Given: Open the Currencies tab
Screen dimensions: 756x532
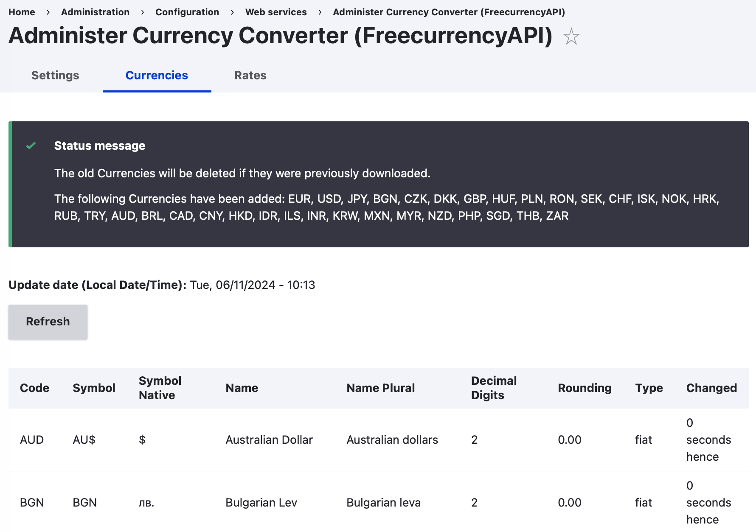Looking at the screenshot, I should (x=156, y=75).
